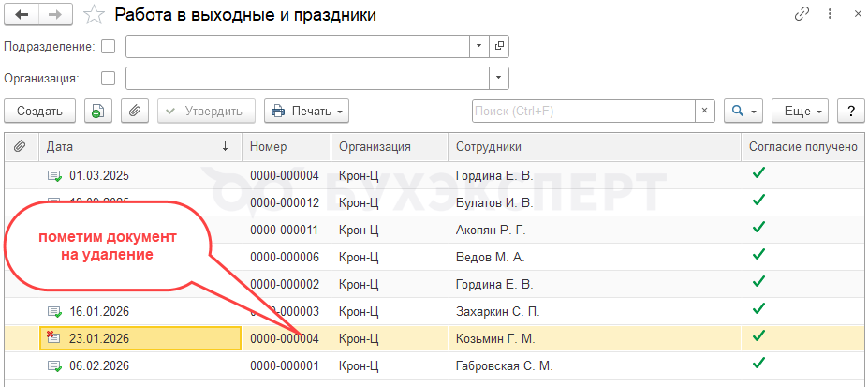Click Крон-Ц in the Габровская row
The image size is (868, 387).
point(359,366)
